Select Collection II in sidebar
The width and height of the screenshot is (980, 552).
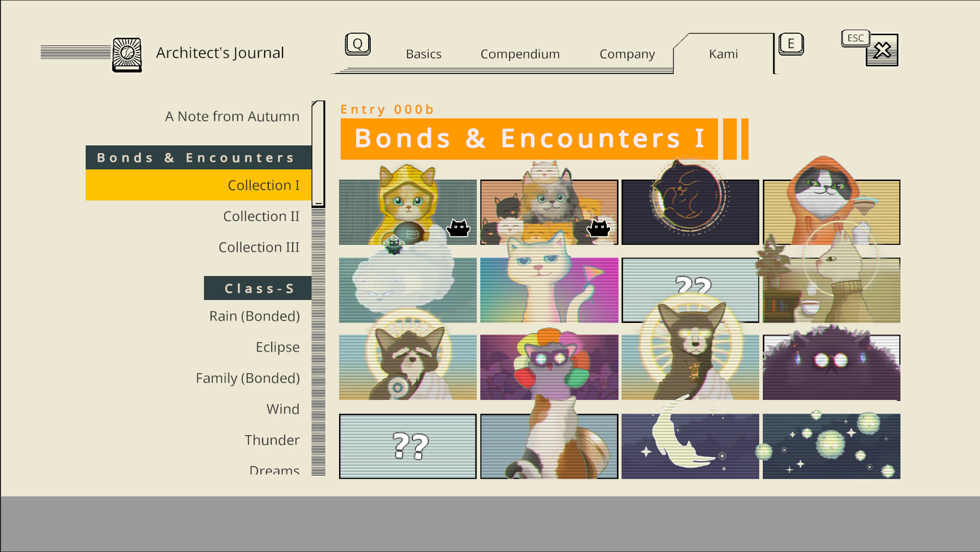click(261, 216)
